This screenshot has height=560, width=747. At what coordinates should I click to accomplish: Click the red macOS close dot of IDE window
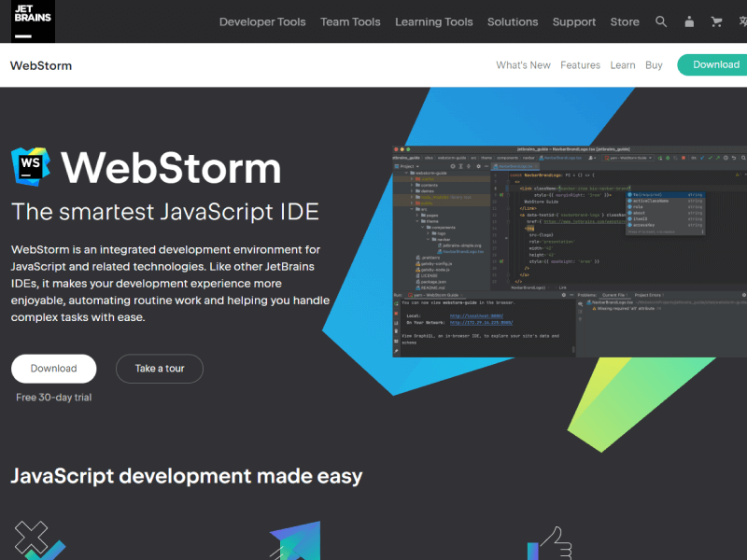click(396, 149)
